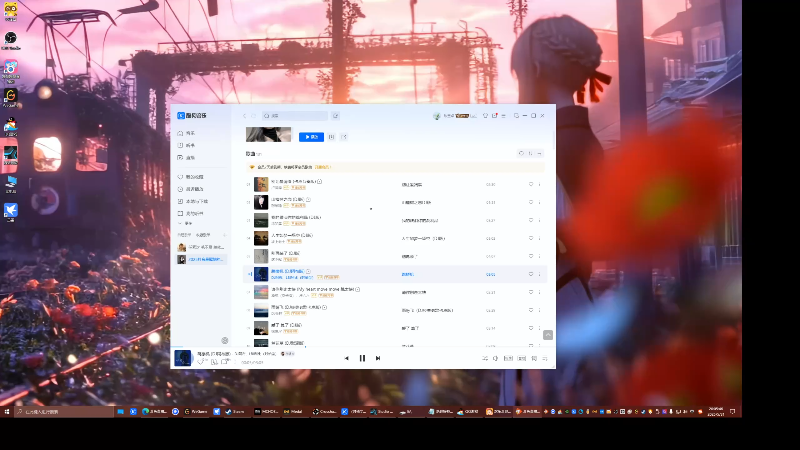Click the forward arrow beside the search box
This screenshot has height=450, width=800.
click(x=253, y=116)
